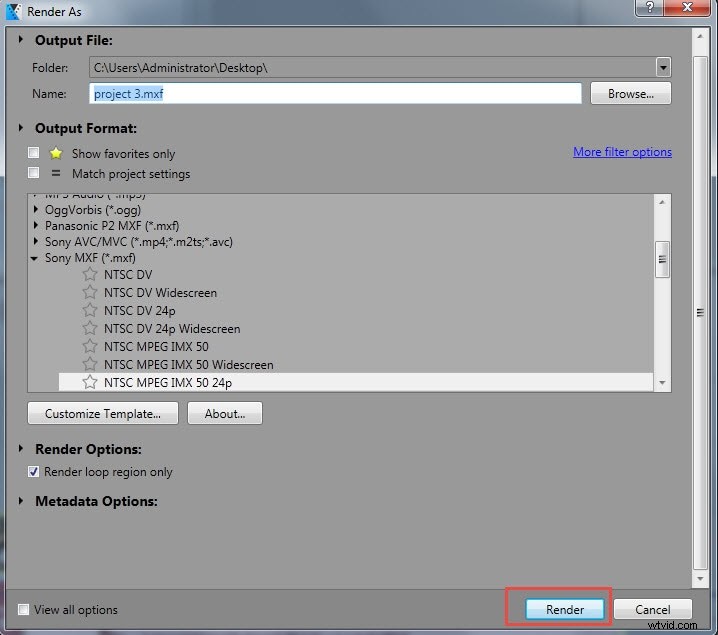Viewport: 718px width, 635px height.
Task: Expand the OggVorbis (*.ogg) format
Action: click(x=36, y=210)
